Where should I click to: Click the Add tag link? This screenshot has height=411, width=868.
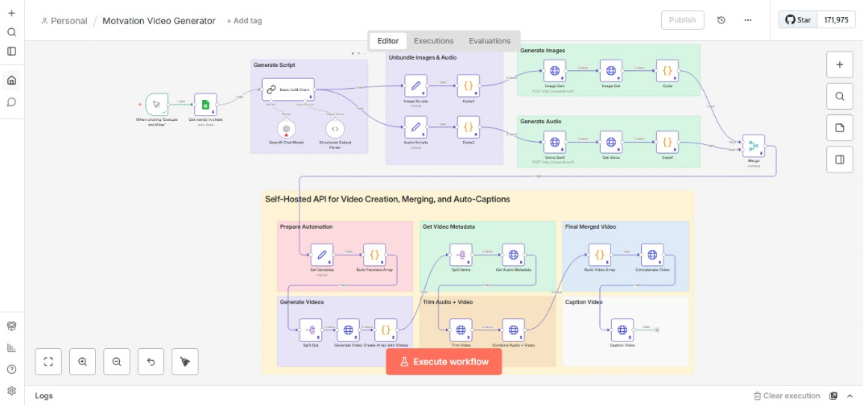(244, 21)
